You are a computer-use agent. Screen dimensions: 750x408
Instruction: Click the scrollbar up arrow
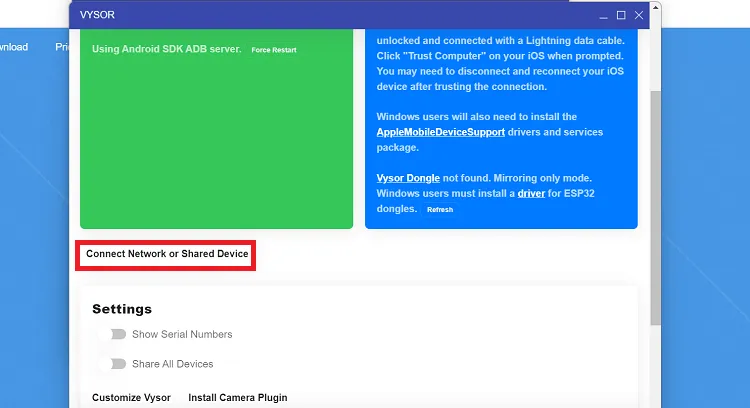point(655,7)
